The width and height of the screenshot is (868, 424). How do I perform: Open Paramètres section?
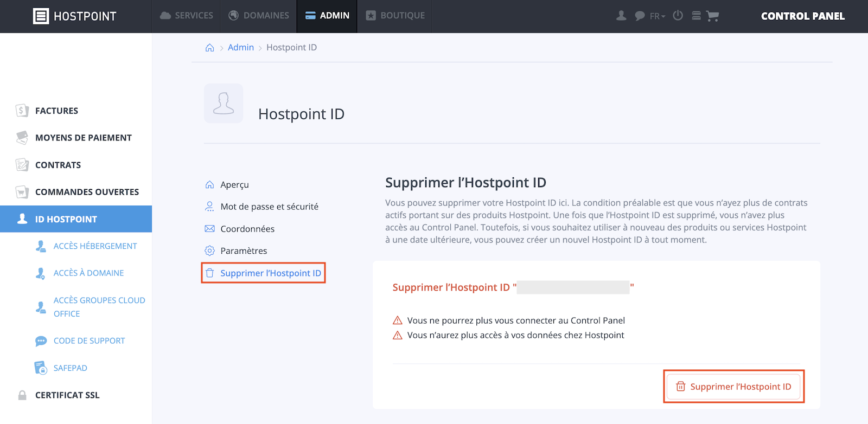244,250
